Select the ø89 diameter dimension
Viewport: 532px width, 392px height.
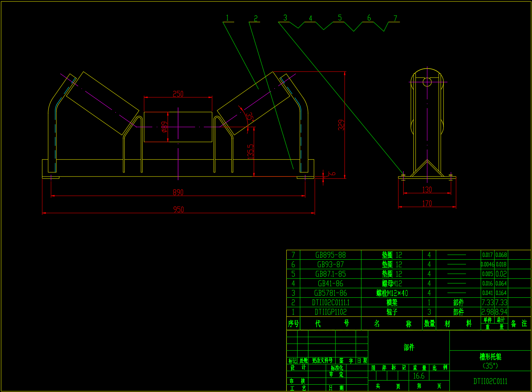(164, 127)
